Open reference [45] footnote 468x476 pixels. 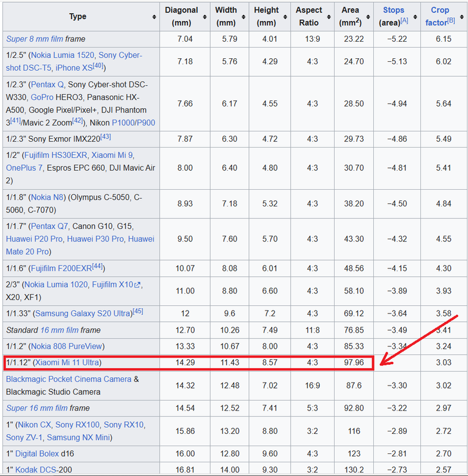[138, 311]
